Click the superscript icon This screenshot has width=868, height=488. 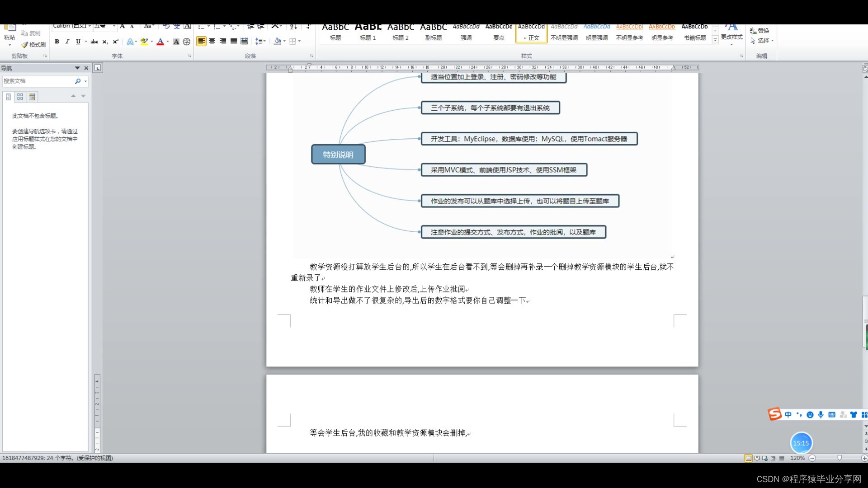tap(116, 42)
